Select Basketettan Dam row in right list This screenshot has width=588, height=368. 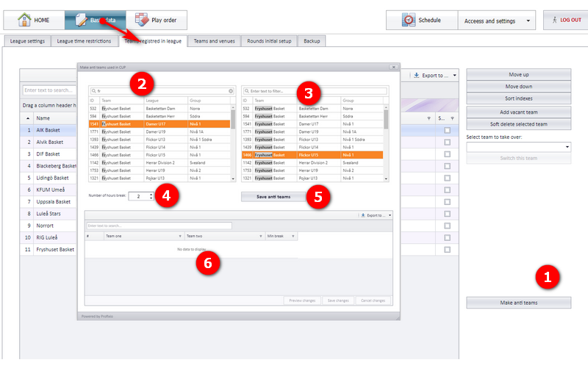pos(312,108)
